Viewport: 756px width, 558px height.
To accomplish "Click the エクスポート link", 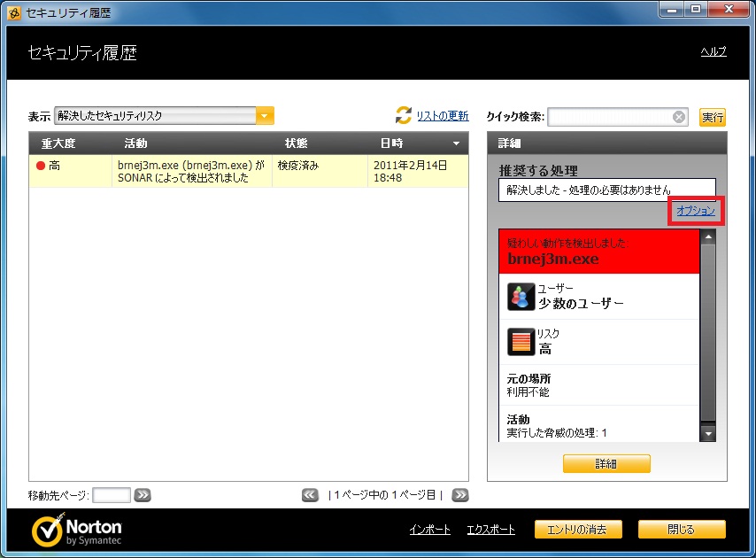I will tap(490, 530).
